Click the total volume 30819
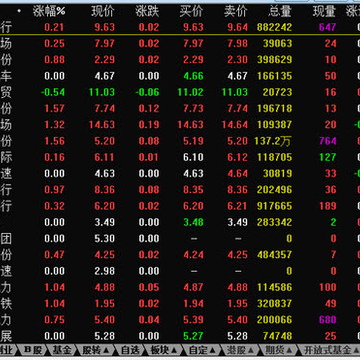The width and height of the screenshot is (360, 360). (x=277, y=174)
